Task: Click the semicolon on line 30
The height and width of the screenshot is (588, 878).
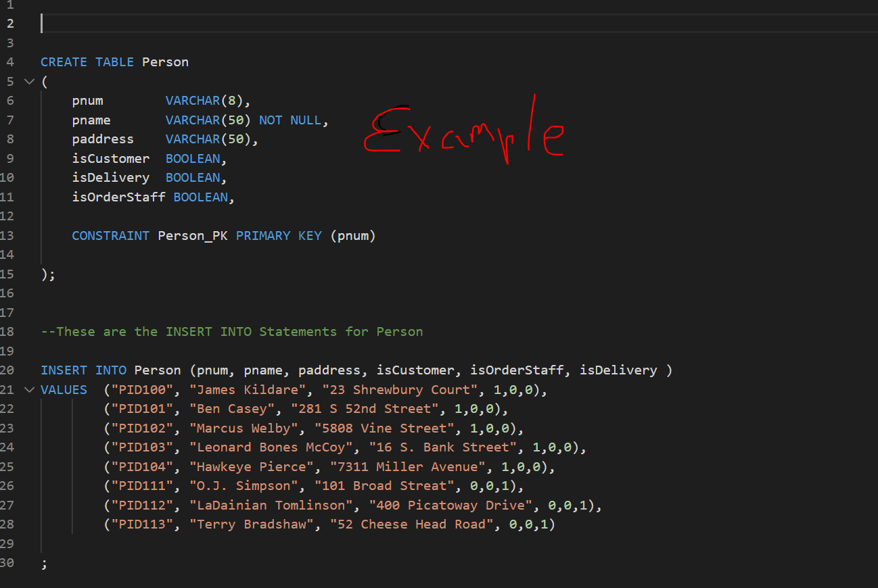Action: pyautogui.click(x=45, y=562)
